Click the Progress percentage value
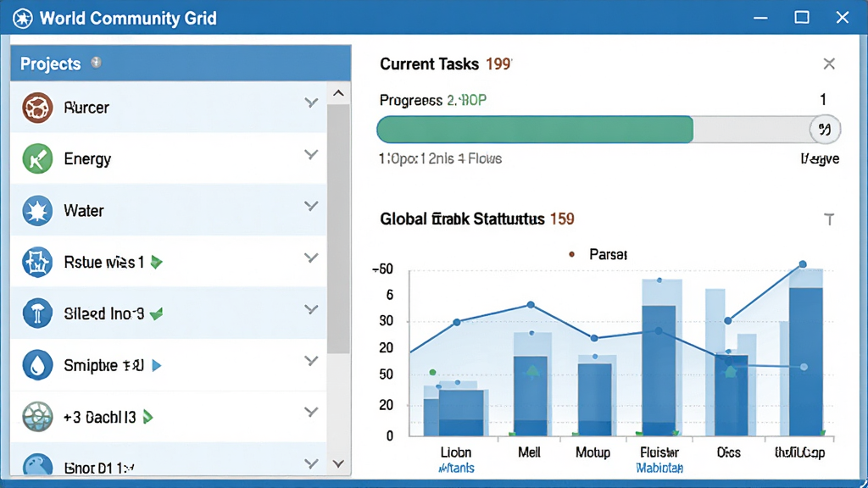The image size is (868, 488). pyautogui.click(x=467, y=100)
